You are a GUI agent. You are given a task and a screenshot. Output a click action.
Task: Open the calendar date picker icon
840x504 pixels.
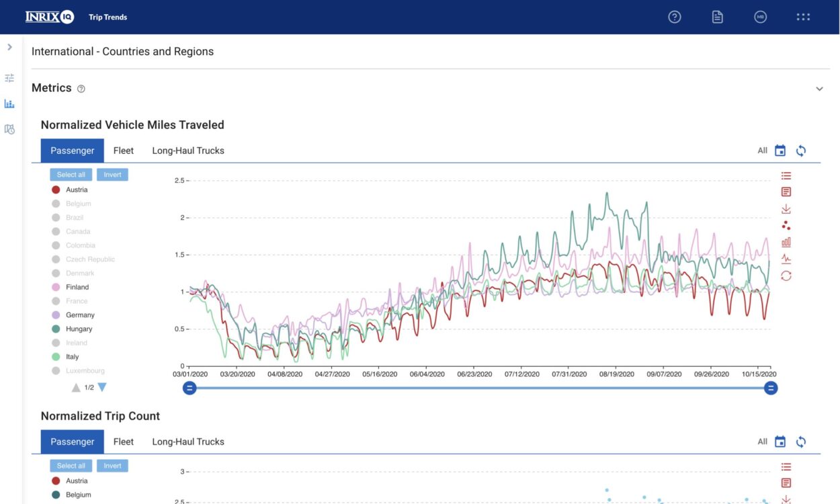780,150
